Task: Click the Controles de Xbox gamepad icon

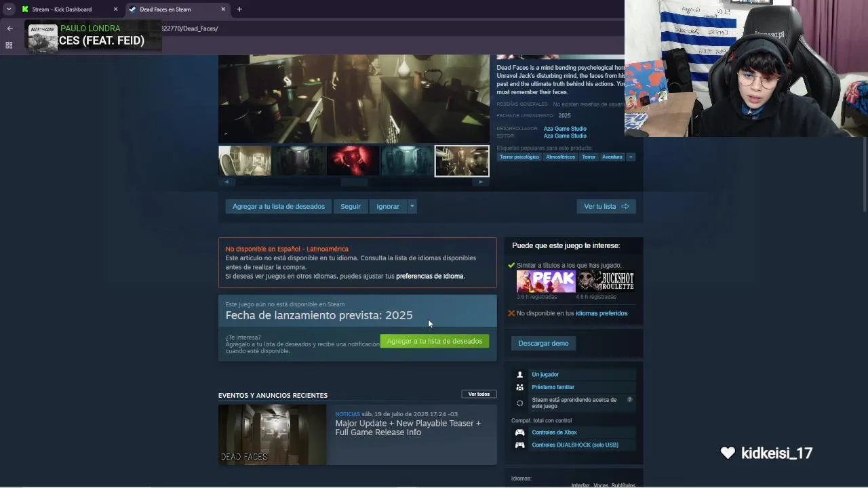Action: (519, 432)
